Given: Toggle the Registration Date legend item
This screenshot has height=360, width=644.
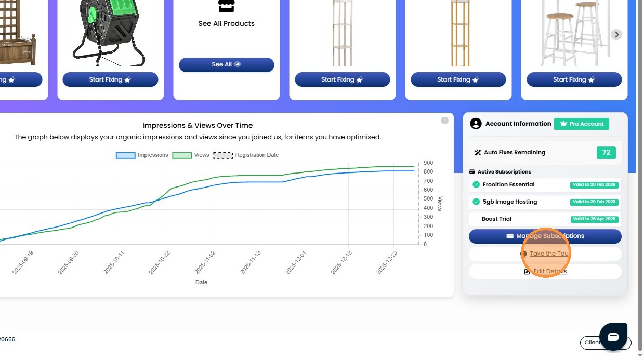Looking at the screenshot, I should (246, 155).
